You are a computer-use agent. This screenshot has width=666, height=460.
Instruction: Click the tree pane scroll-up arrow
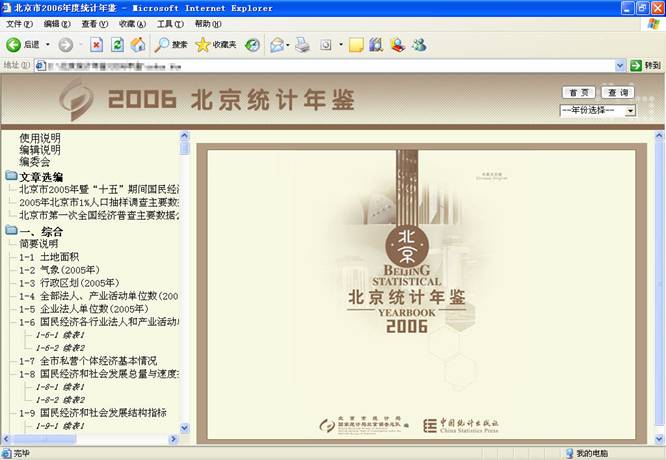point(184,136)
